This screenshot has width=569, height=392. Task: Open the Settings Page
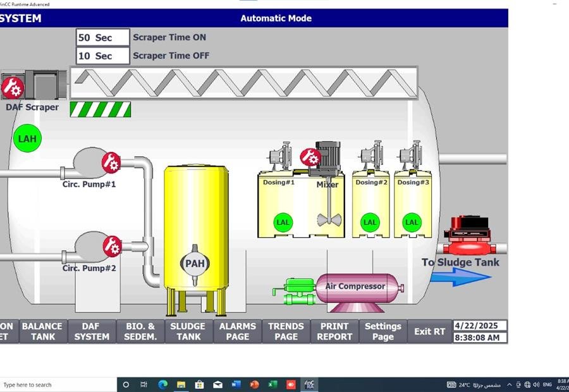383,331
